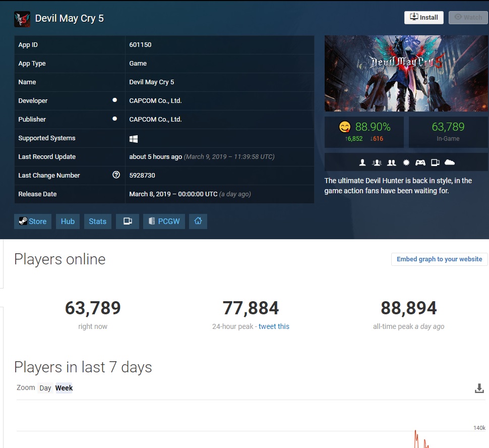Click the App Type value Game
Image resolution: width=489 pixels, height=448 pixels.
click(x=138, y=64)
